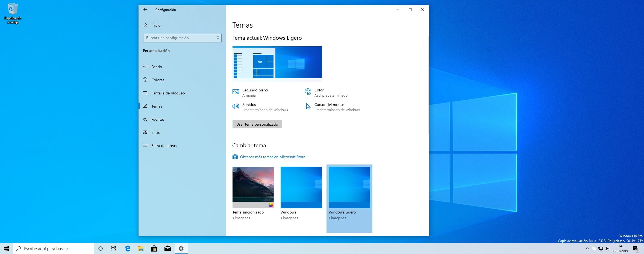Select the Tema sincronizado theme thumbnail
This screenshot has width=644, height=254.
pyautogui.click(x=253, y=187)
